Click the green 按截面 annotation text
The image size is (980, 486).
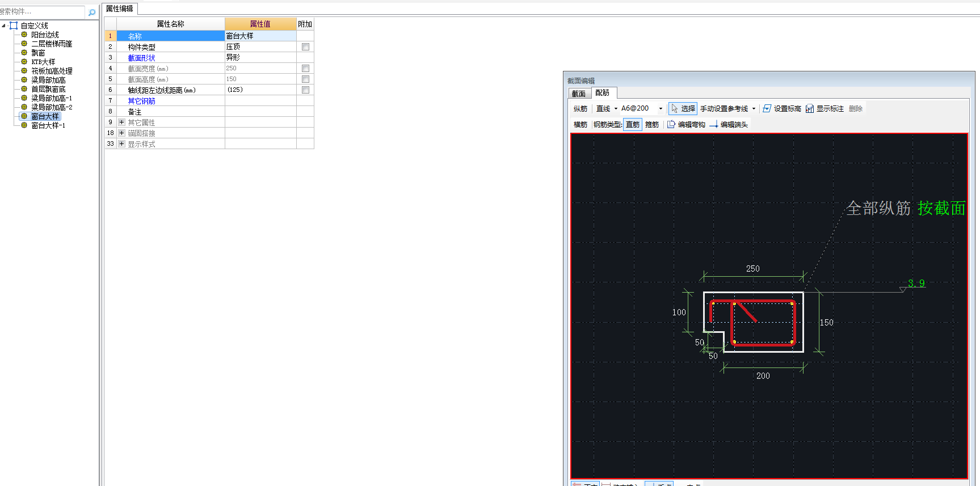point(941,208)
